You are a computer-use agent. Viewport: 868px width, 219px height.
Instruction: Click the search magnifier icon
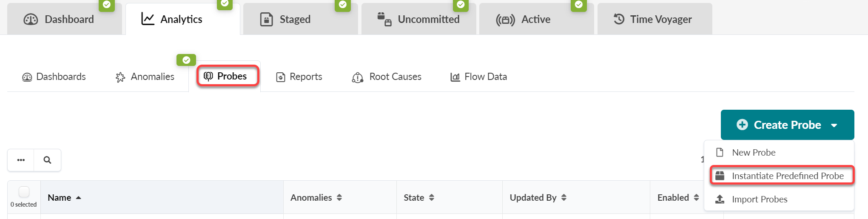(x=47, y=160)
